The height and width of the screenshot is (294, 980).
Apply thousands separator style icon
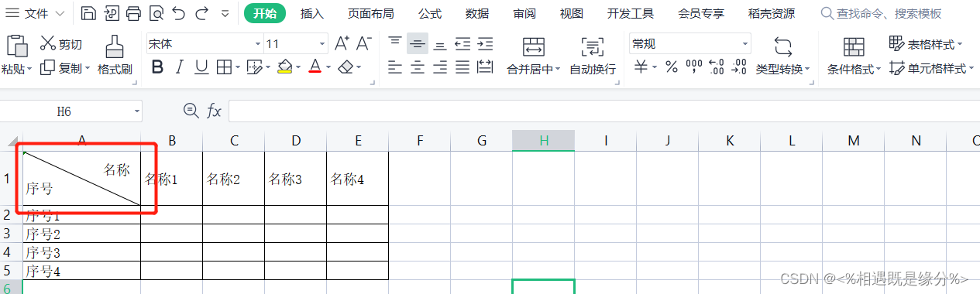tap(694, 67)
